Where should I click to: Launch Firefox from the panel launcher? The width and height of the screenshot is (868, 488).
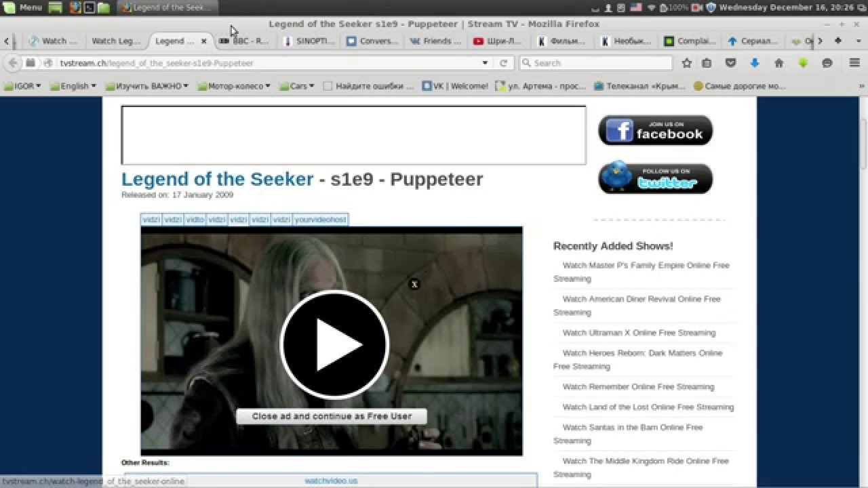pos(74,7)
